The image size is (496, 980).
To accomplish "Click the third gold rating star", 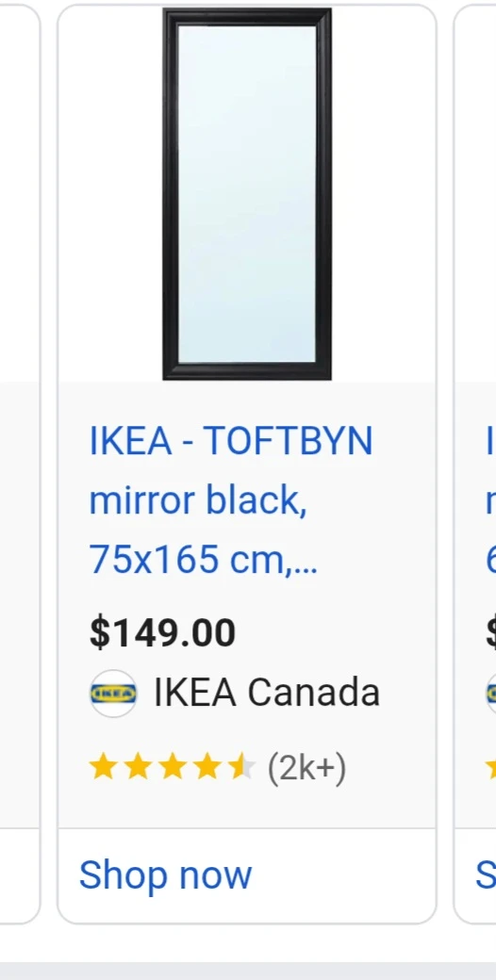I will pos(172,767).
